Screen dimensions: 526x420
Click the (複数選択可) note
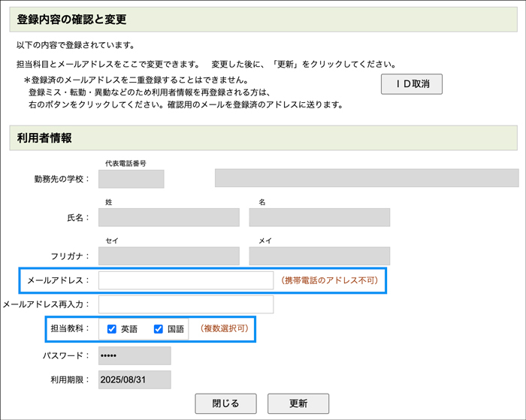coord(225,328)
